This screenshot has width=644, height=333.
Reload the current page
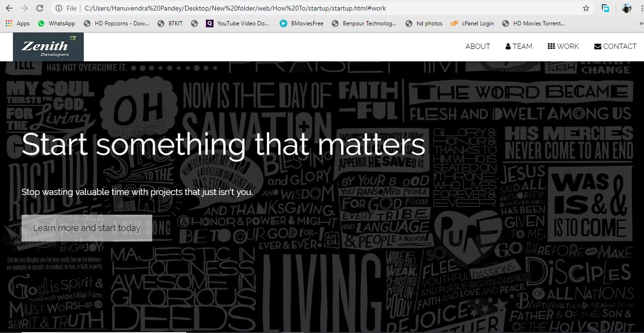[x=40, y=8]
